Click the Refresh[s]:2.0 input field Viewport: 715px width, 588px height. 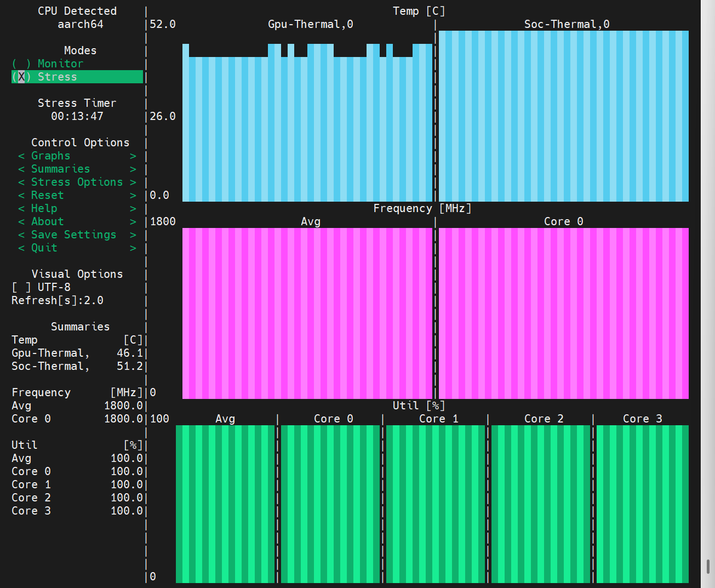click(58, 300)
